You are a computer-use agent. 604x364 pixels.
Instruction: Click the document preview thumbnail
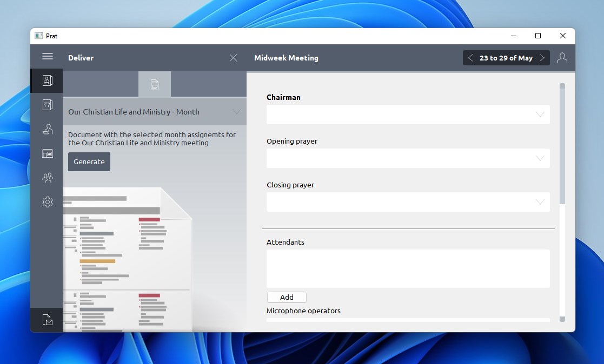[x=128, y=259]
